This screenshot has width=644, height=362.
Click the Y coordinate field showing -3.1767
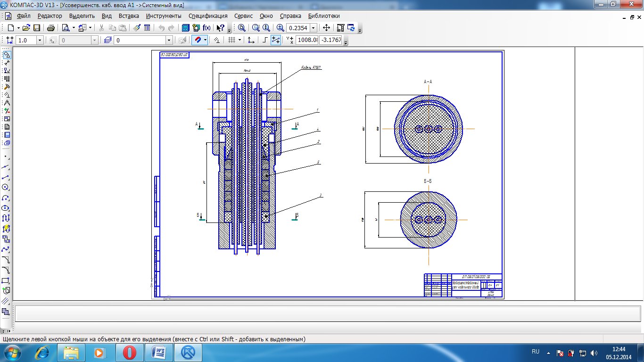click(x=331, y=40)
